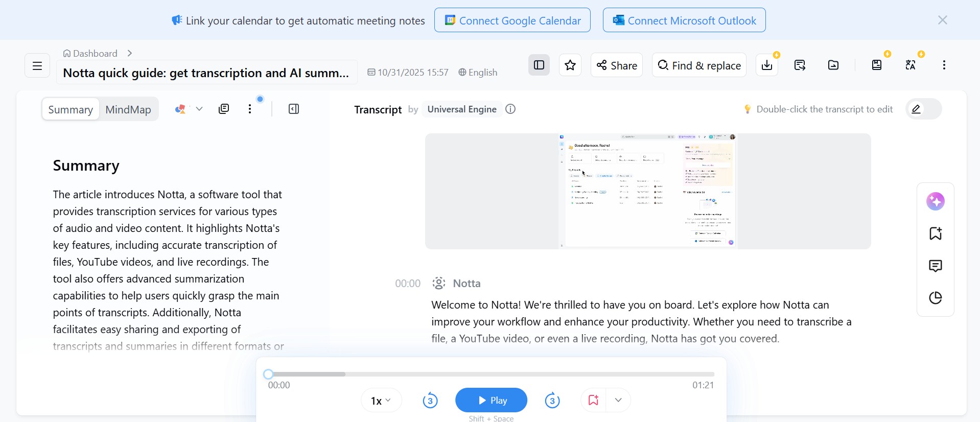
Task: Skip forward 3 seconds
Action: click(552, 401)
